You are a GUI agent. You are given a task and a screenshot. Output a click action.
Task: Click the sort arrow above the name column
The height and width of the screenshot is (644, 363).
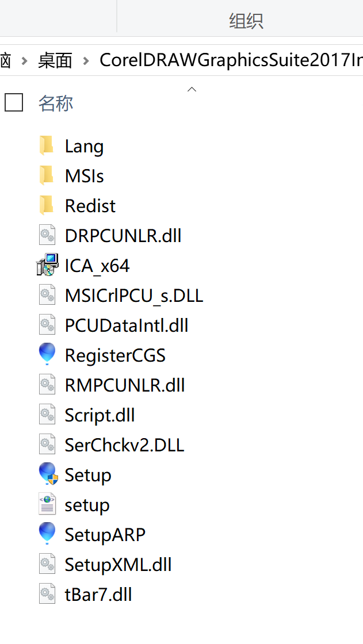pos(192,89)
